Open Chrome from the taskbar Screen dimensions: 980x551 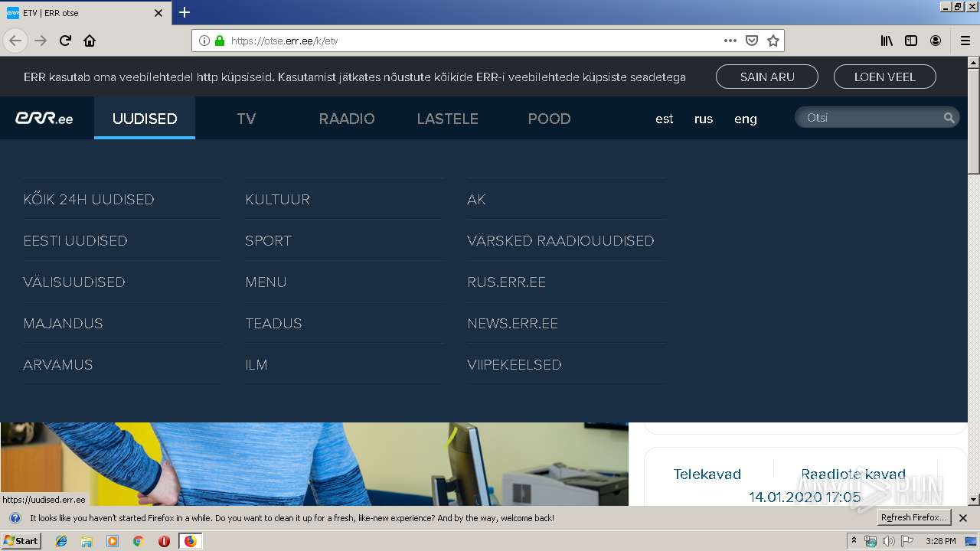138,541
